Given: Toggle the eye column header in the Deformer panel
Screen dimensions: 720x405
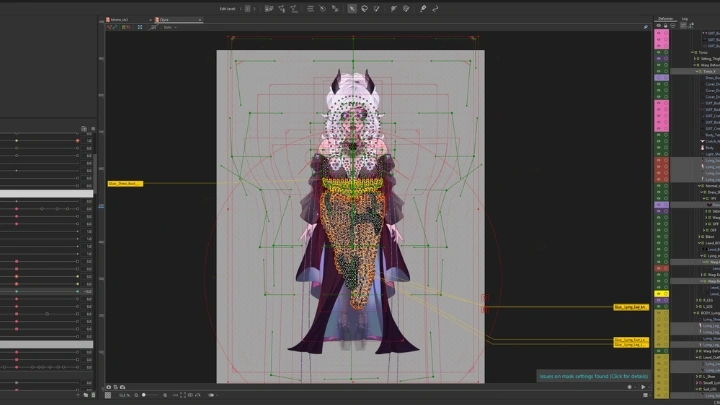Looking at the screenshot, I should [658, 26].
